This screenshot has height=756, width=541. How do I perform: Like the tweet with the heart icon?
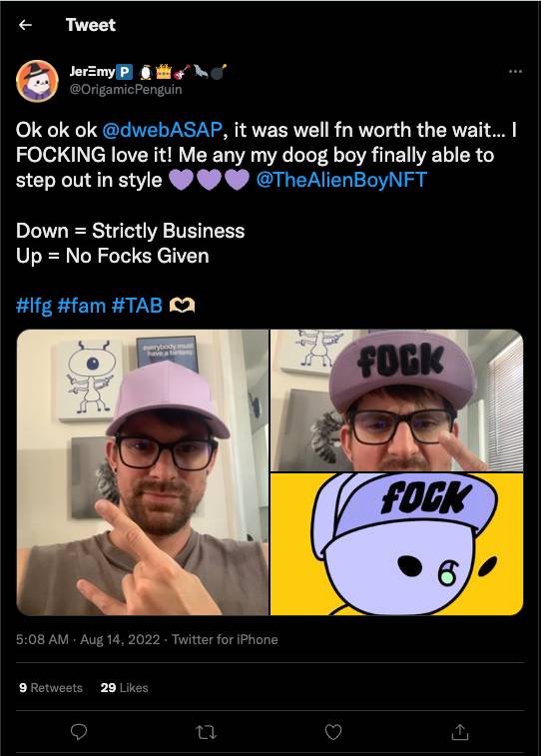(x=333, y=732)
